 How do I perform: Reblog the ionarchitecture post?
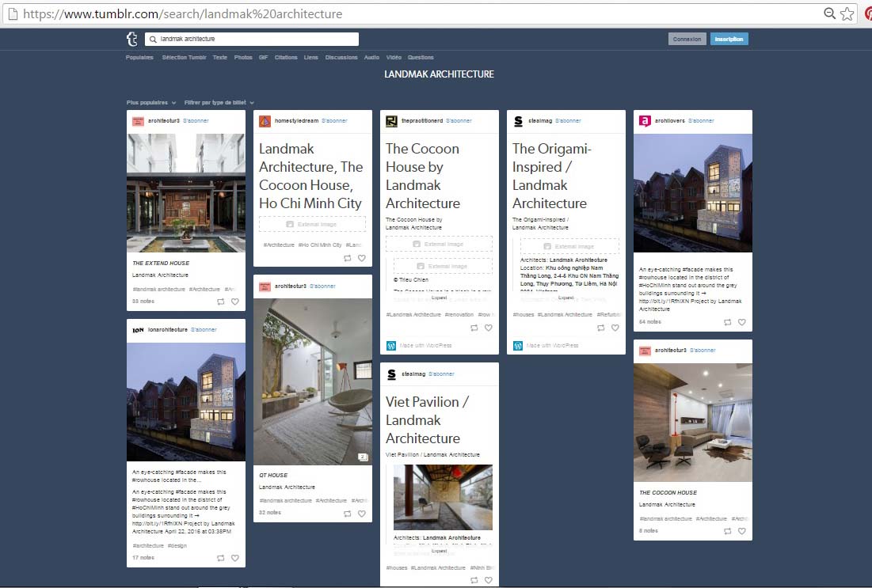point(221,558)
